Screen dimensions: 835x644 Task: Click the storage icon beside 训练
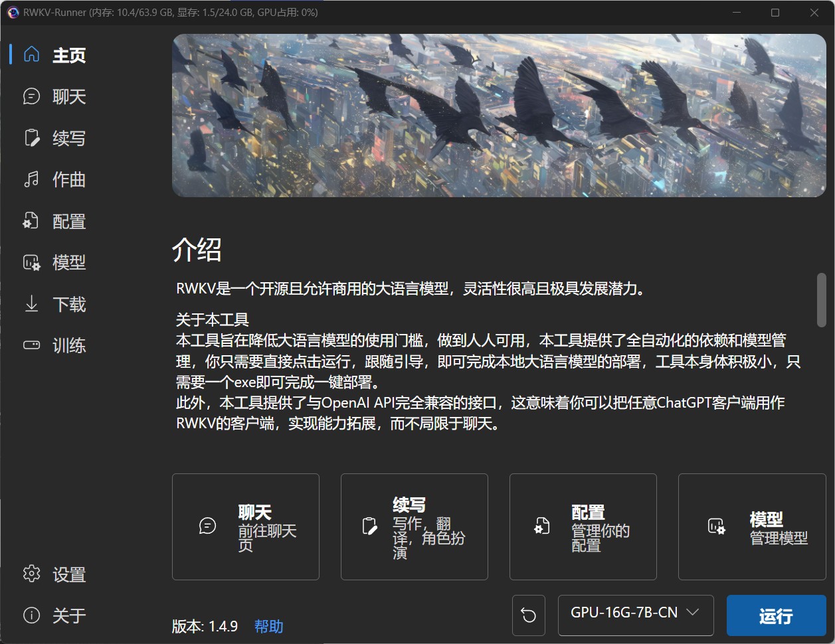pyautogui.click(x=32, y=345)
